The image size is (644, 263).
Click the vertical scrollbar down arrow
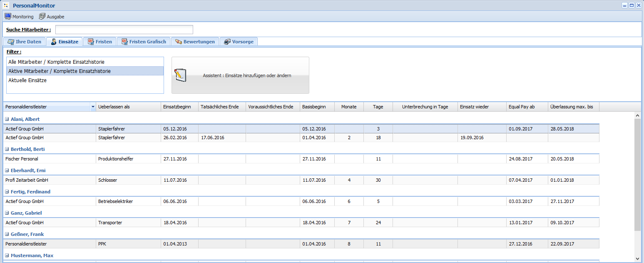pos(638,259)
